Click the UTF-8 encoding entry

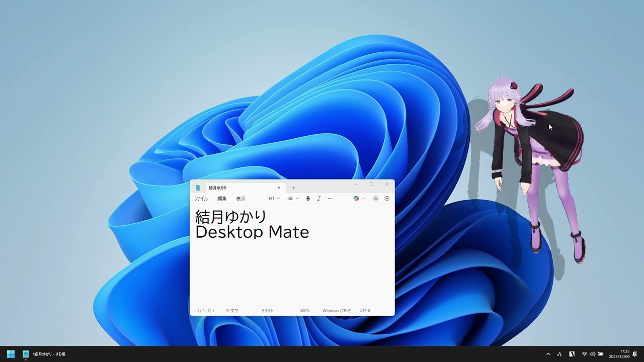[x=365, y=311]
